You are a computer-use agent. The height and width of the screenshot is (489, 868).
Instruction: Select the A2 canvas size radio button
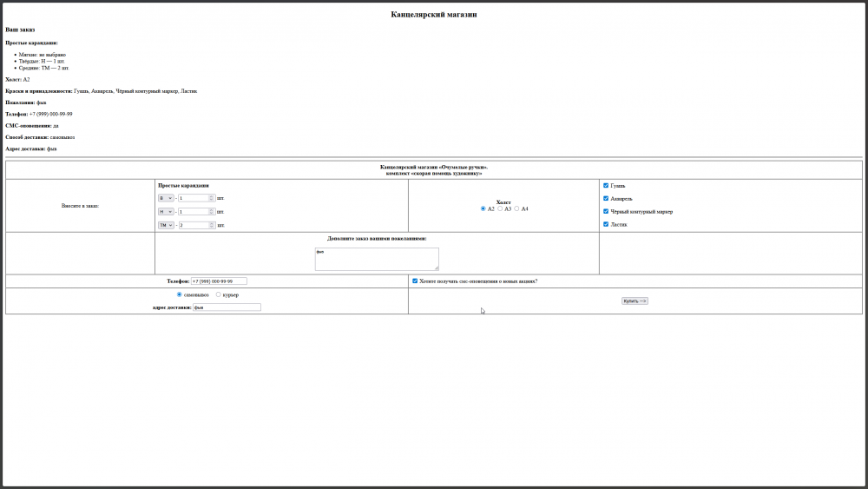(x=483, y=208)
